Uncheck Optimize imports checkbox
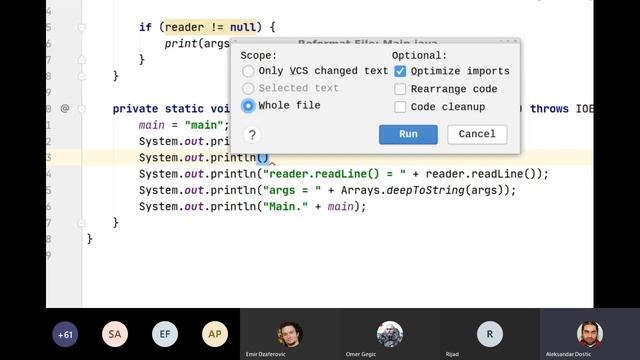The width and height of the screenshot is (640, 360). coord(400,71)
